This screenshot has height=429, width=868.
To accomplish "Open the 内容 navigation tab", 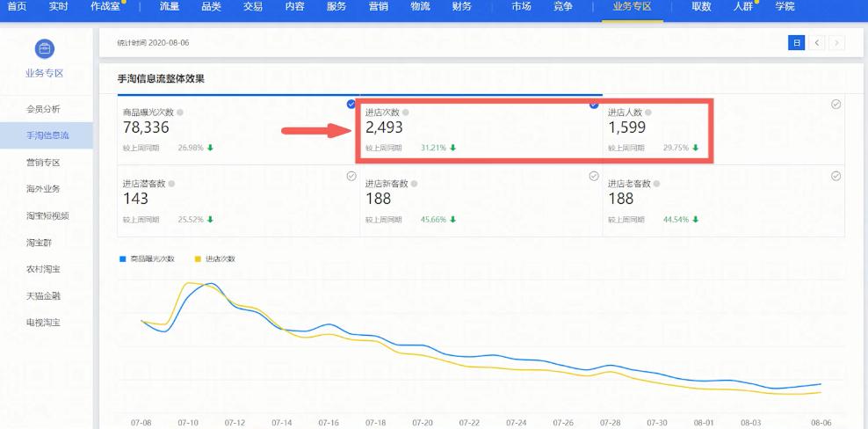I will click(x=294, y=7).
